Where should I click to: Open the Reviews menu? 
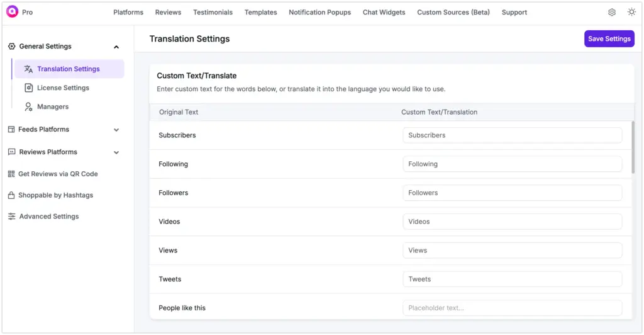coord(168,13)
